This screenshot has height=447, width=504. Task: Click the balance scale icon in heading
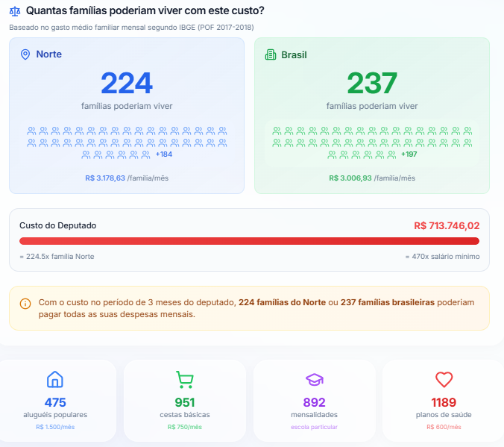(15, 11)
